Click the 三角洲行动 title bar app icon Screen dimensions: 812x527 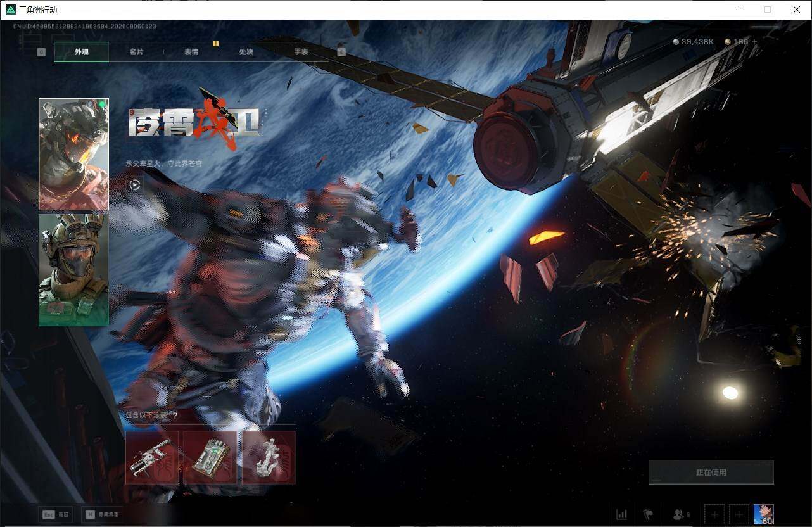tap(10, 10)
